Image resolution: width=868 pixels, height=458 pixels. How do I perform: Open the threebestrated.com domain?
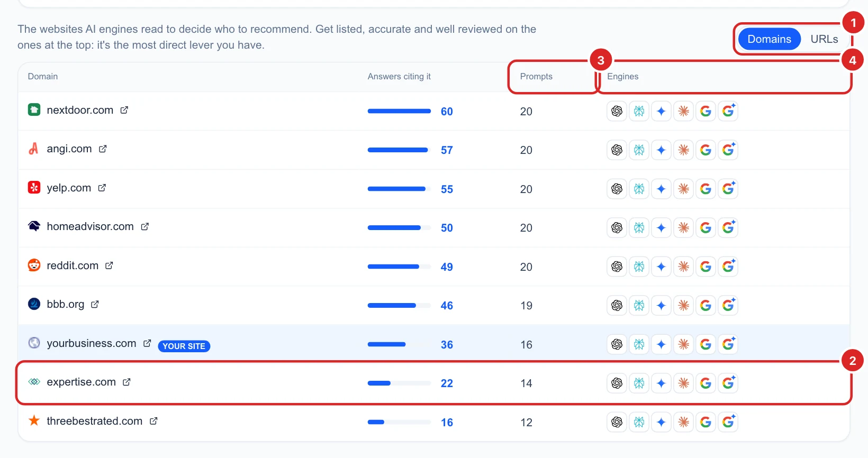[x=94, y=421]
